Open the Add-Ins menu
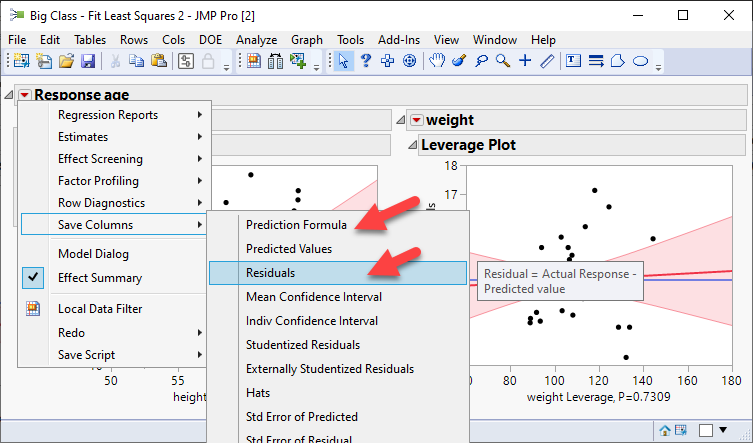Image resolution: width=753 pixels, height=443 pixels. point(399,40)
